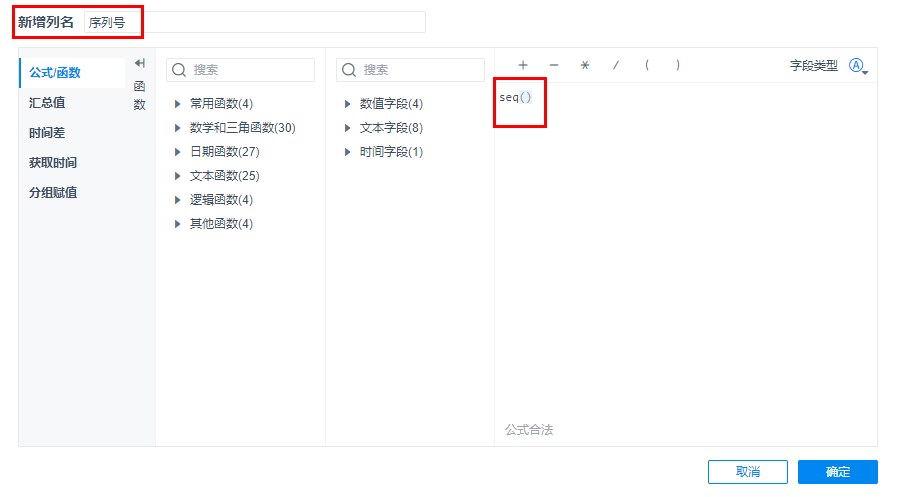Click the 字段类型 label
Image resolution: width=897 pixels, height=497 pixels.
[813, 66]
